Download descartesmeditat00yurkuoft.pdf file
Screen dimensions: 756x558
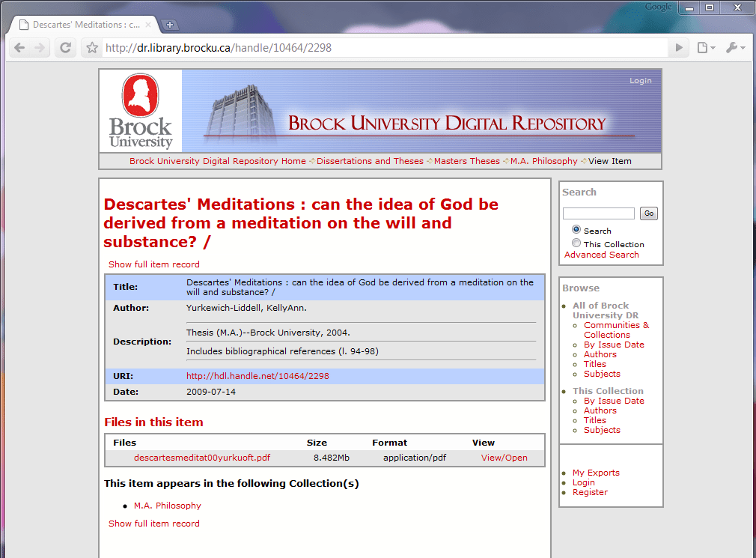202,458
